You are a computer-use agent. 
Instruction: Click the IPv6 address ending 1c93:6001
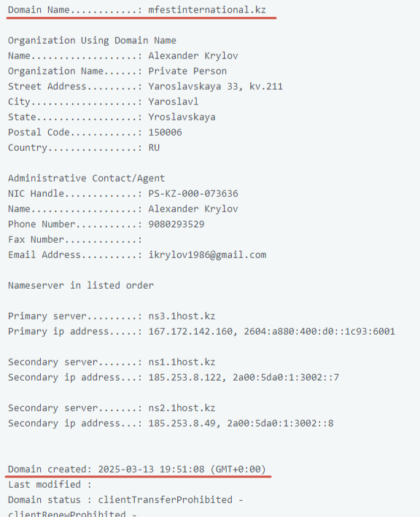point(319,331)
